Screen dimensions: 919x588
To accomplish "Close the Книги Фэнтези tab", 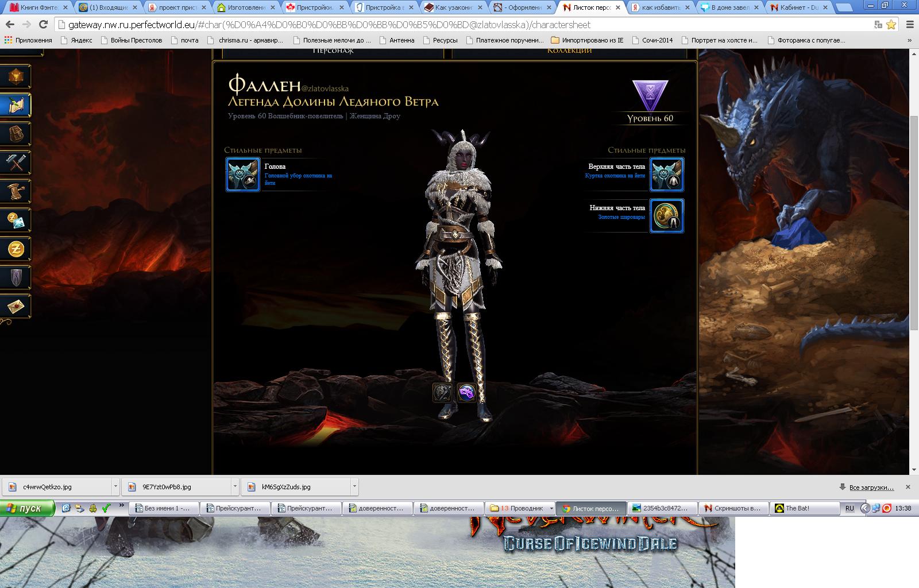I will (x=65, y=8).
